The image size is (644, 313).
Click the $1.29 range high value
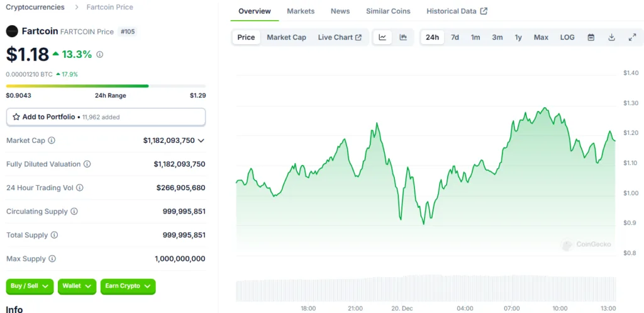pos(197,96)
